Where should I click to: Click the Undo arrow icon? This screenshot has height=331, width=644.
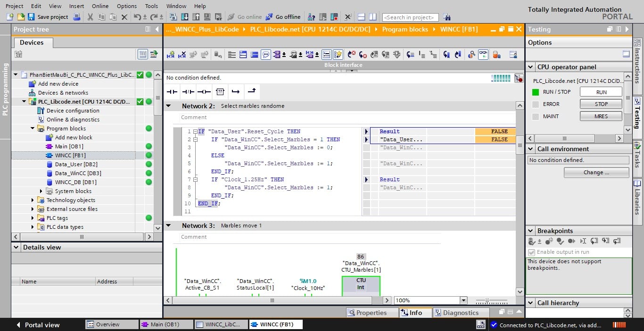pyautogui.click(x=137, y=17)
